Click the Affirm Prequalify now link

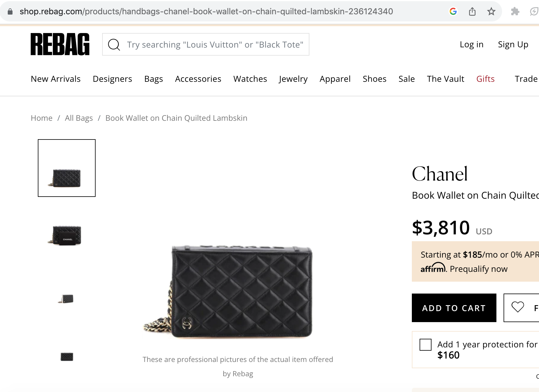click(x=478, y=269)
